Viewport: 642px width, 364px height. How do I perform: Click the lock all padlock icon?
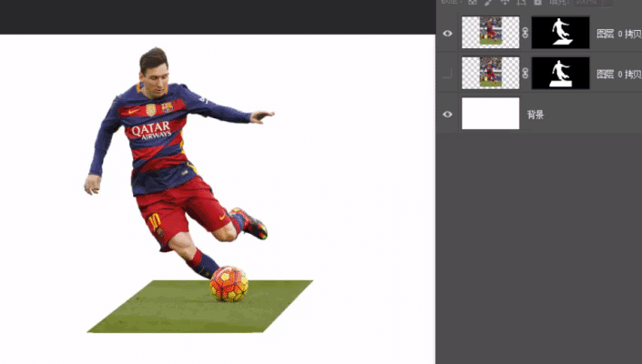[x=537, y=2]
